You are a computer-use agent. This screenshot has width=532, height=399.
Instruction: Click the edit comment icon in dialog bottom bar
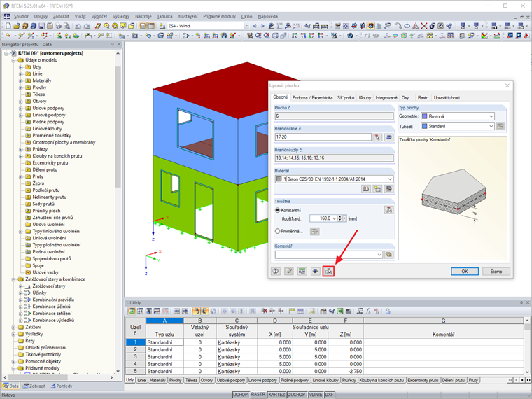coord(289,272)
